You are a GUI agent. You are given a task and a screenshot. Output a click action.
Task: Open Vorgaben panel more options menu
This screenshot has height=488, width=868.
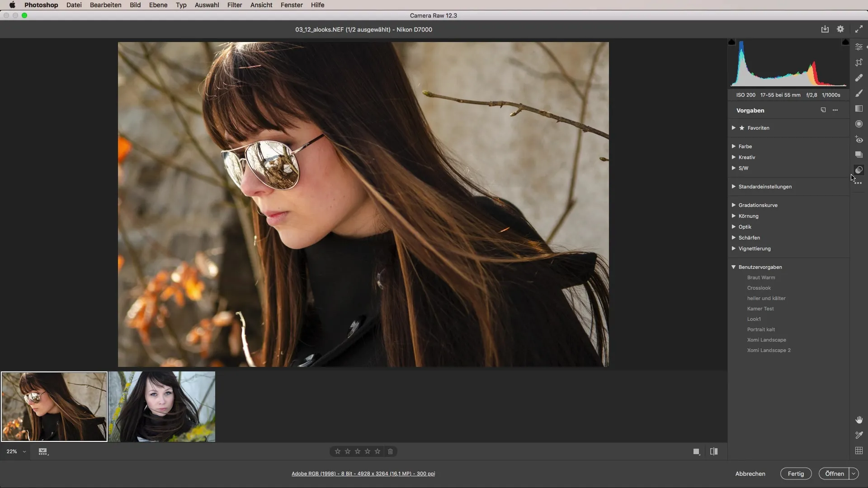835,110
